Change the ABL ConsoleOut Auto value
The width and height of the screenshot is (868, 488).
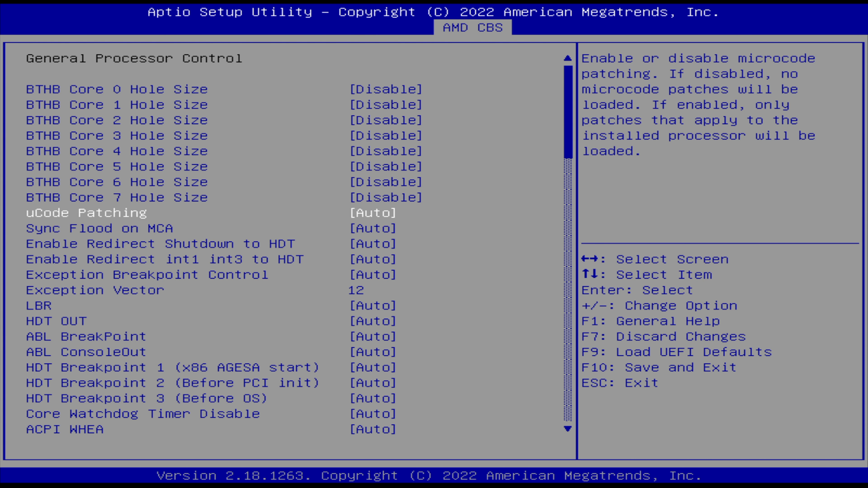[373, 352]
